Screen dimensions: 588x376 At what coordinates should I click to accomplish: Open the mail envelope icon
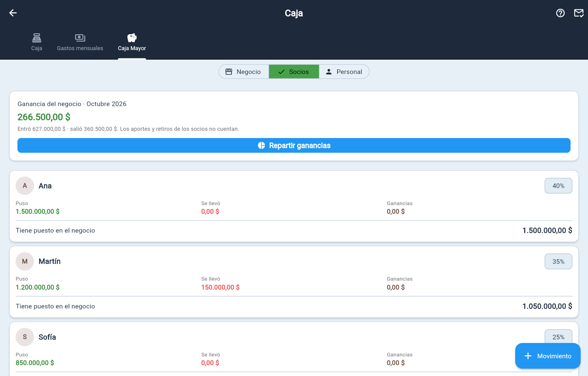[579, 13]
